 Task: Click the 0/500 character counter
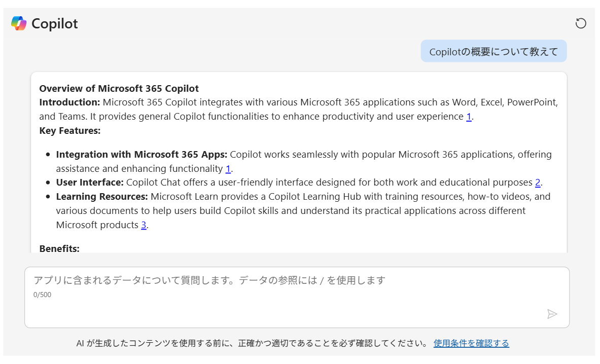pos(42,295)
